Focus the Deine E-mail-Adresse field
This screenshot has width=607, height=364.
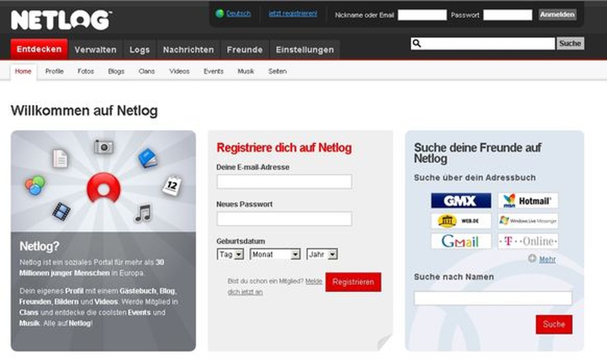tap(284, 181)
